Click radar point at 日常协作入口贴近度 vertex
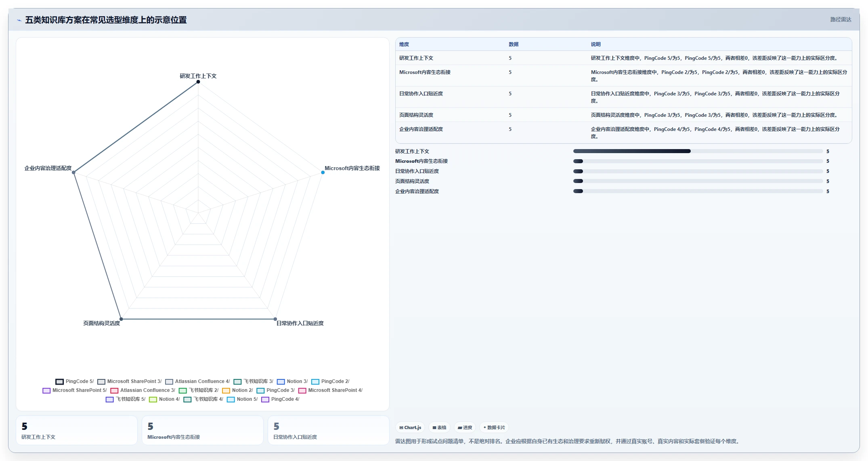868x461 pixels. point(275,319)
